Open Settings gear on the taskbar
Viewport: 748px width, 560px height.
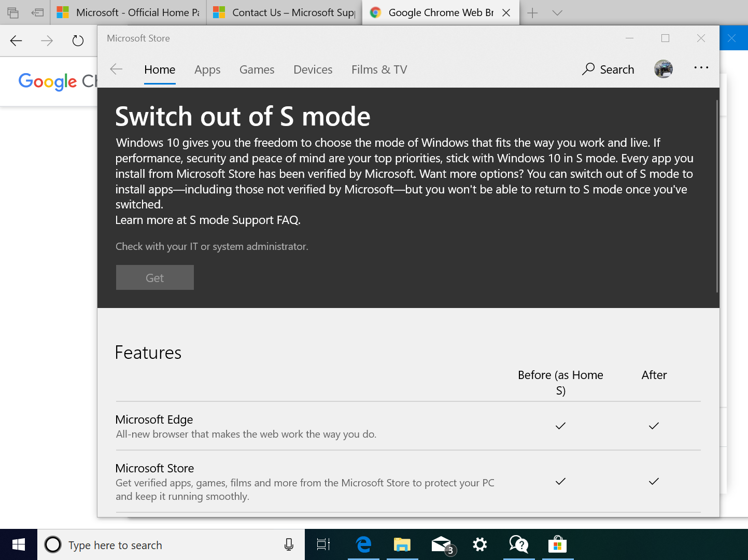click(x=480, y=544)
